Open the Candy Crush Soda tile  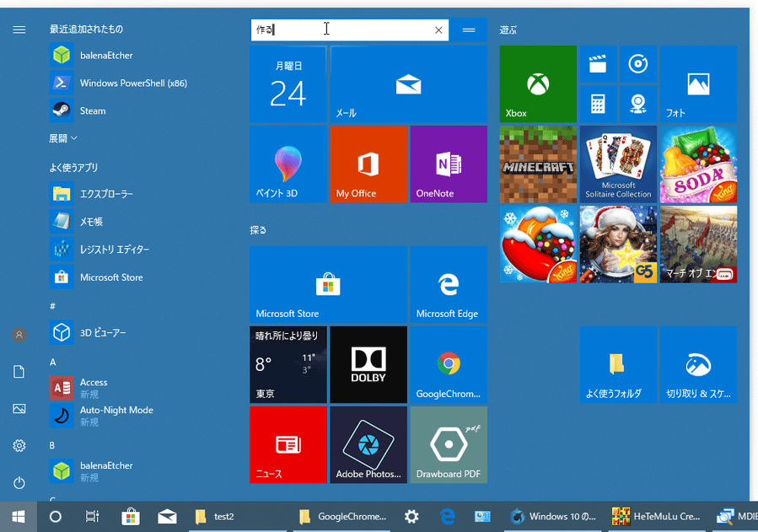point(698,164)
